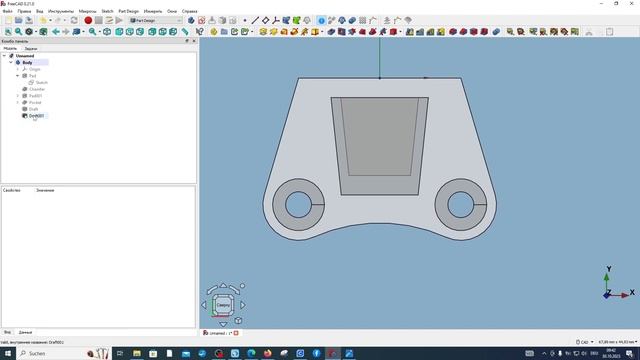
Task: Open the Инструменты menu
Action: (61, 11)
